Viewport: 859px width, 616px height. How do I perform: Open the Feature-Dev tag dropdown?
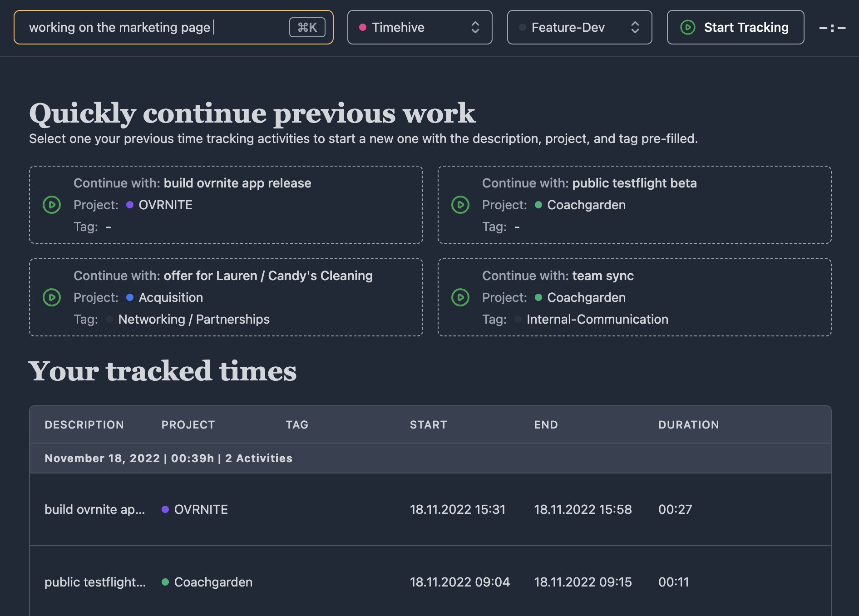579,27
